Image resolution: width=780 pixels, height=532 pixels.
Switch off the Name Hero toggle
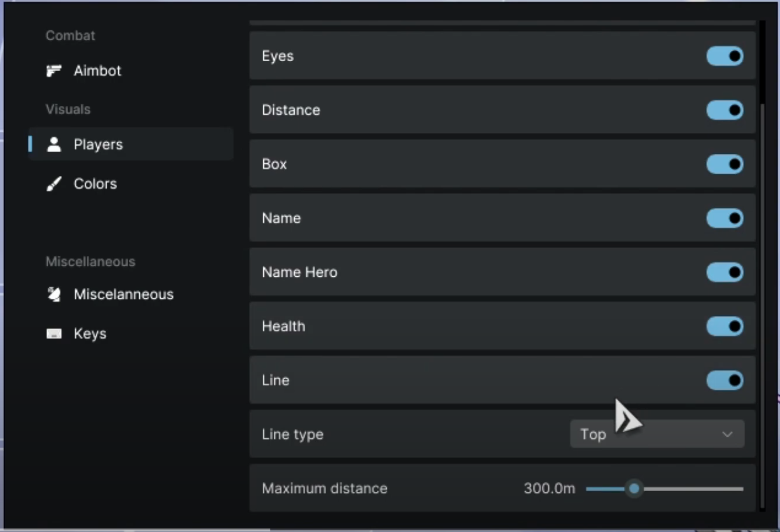point(725,272)
